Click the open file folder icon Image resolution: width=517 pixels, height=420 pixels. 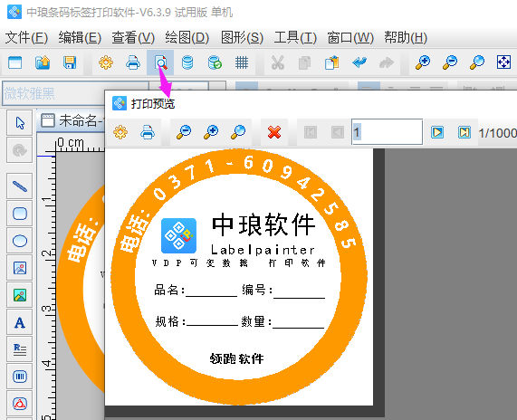point(43,62)
